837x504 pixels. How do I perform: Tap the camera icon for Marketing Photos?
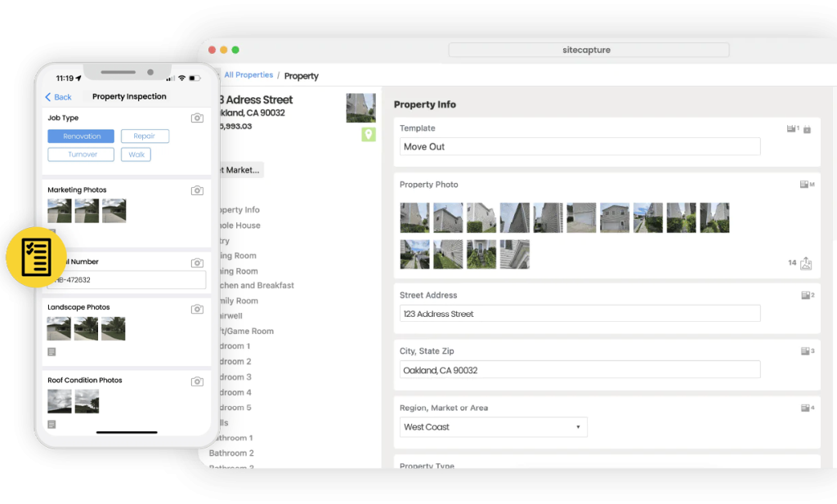pyautogui.click(x=197, y=190)
